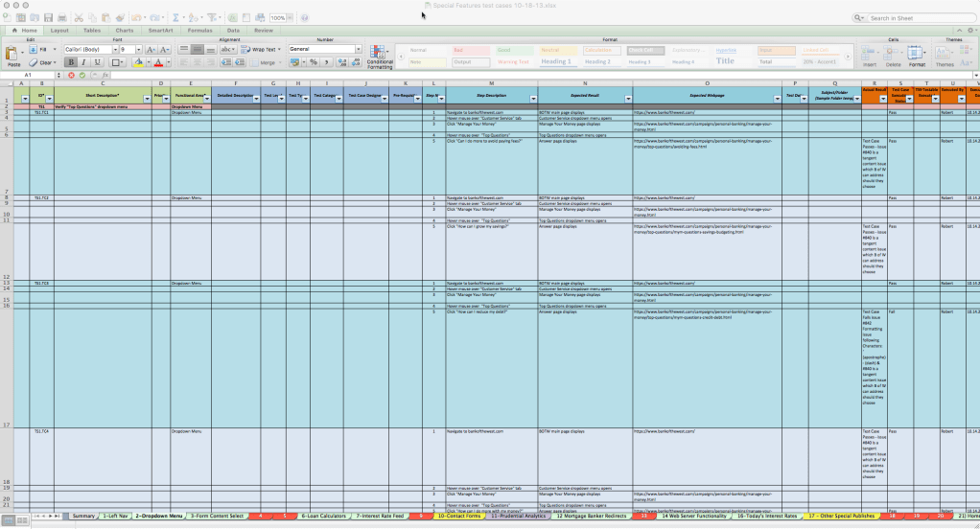Click the yellow fill color swatch
This screenshot has height=529, width=980.
click(x=139, y=62)
